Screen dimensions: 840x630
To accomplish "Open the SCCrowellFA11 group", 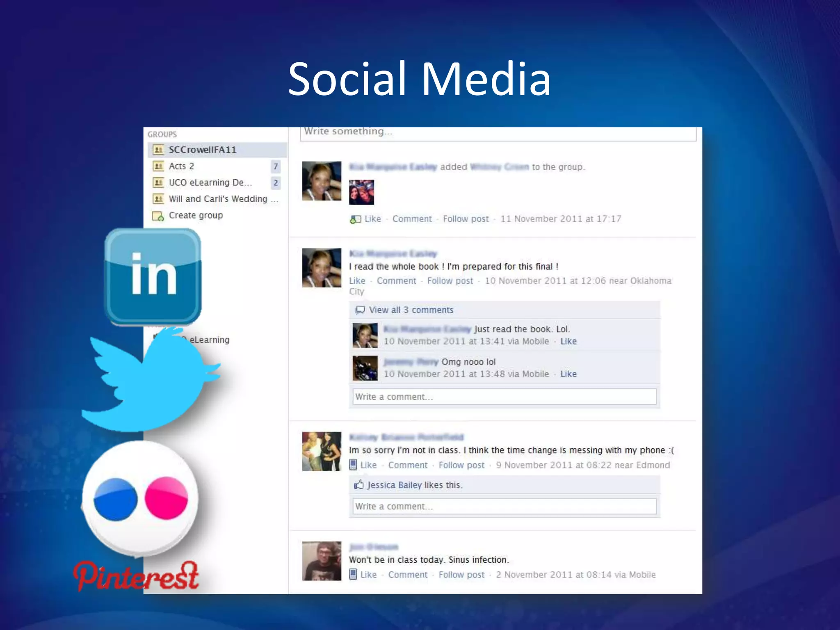I will 217,150.
